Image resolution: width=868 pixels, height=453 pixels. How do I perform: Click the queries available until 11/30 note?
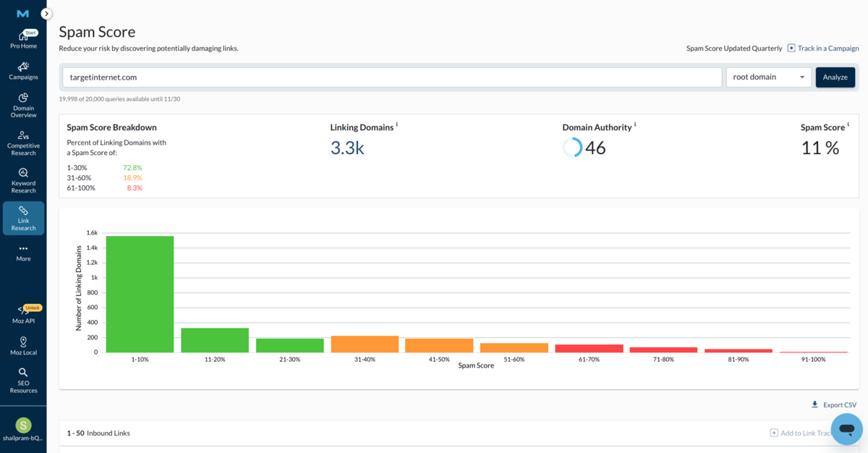[x=119, y=99]
